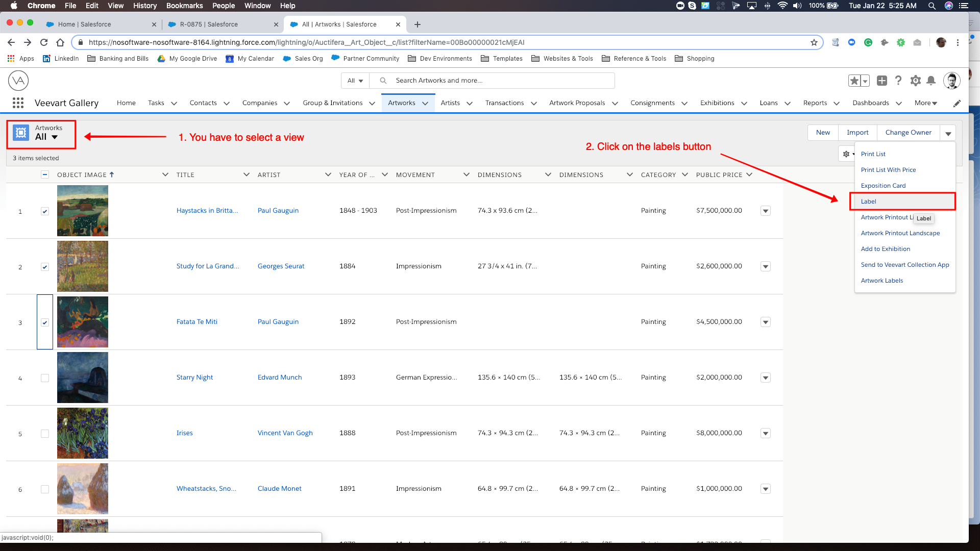The width and height of the screenshot is (980, 551).
Task: Click the Salesforce setup gear icon
Action: pos(915,81)
